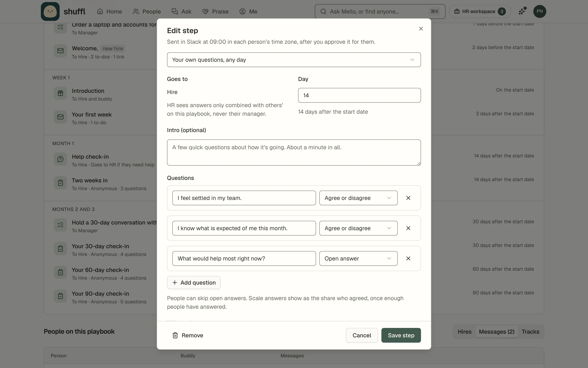Image resolution: width=588 pixels, height=368 pixels.
Task: Cancel editing the step
Action: pos(362,335)
